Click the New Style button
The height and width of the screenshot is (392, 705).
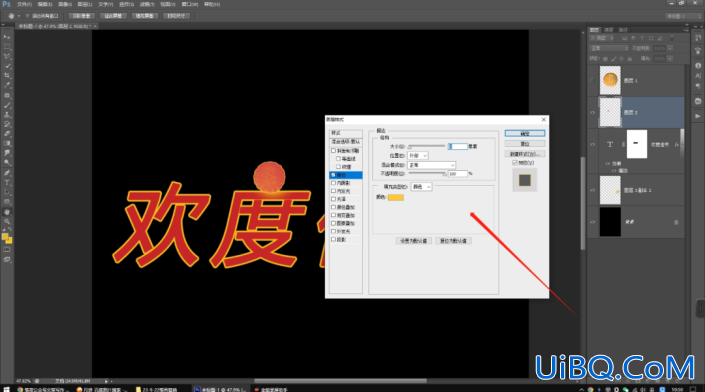coord(525,154)
